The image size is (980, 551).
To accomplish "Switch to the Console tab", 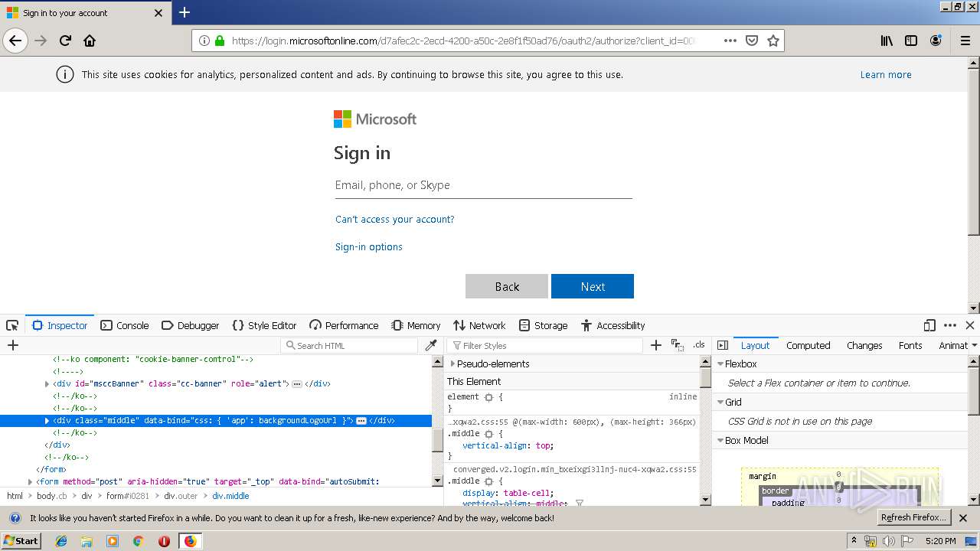I will [x=125, y=325].
